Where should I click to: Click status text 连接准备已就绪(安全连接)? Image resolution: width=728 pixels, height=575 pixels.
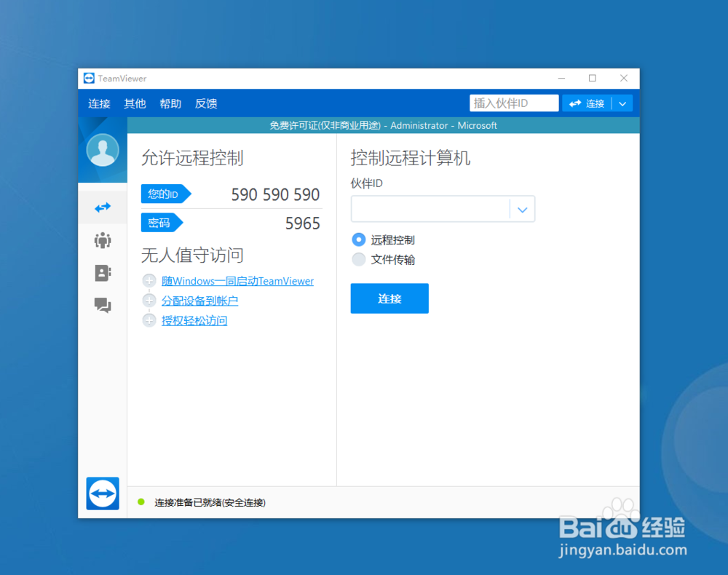tap(210, 502)
